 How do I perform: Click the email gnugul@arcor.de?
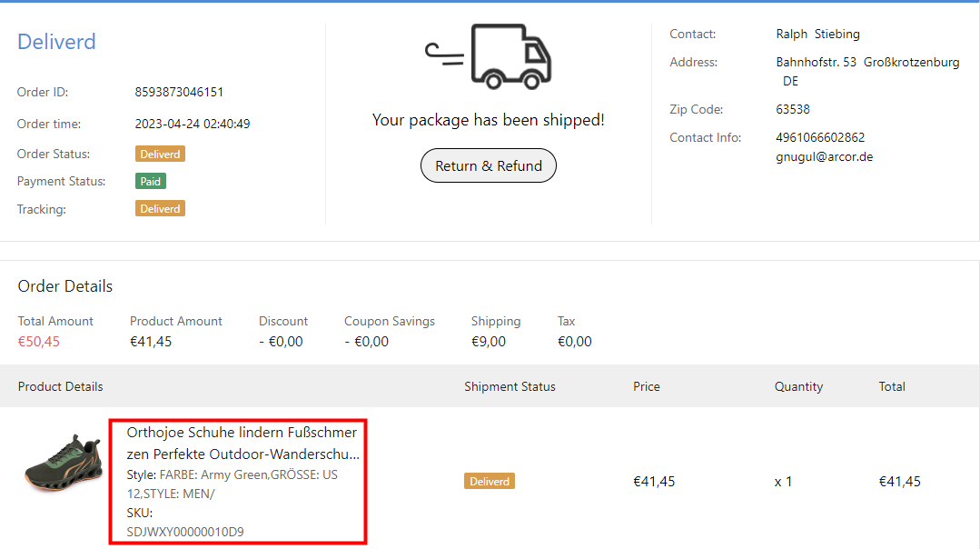point(824,156)
